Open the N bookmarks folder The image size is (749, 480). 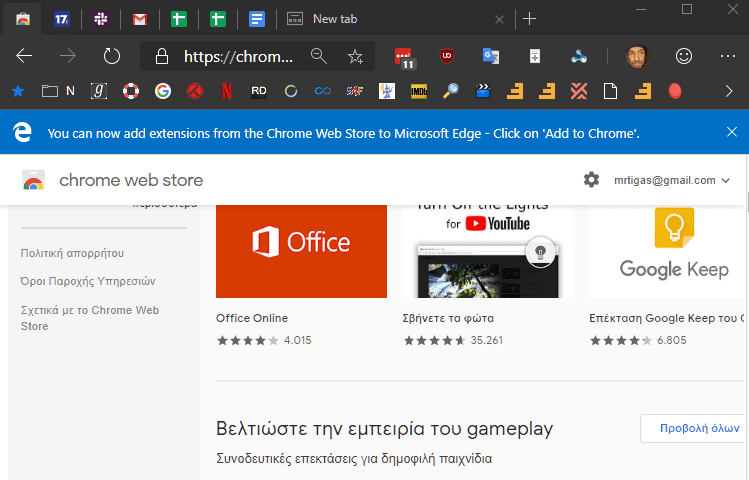(58, 91)
